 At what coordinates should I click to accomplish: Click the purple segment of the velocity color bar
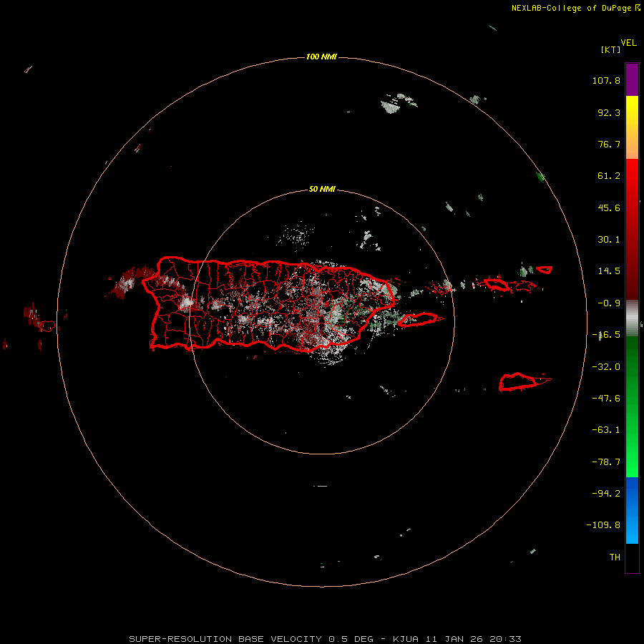tap(632, 79)
